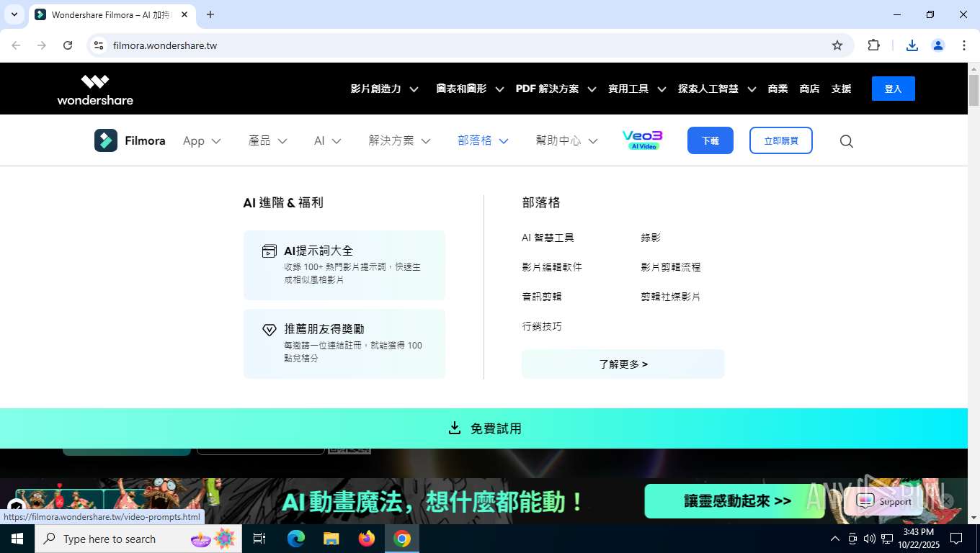Expand the App dropdown
Viewport: 980px width, 553px height.
click(202, 140)
